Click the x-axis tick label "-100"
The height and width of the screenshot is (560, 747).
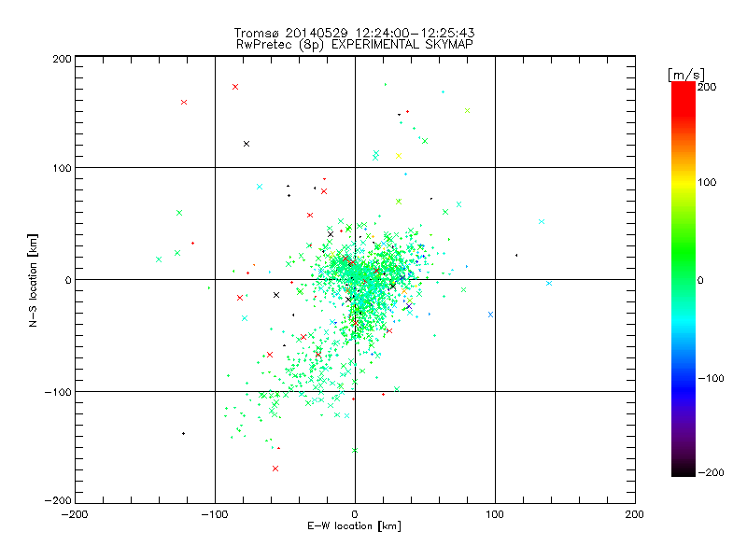click(215, 514)
